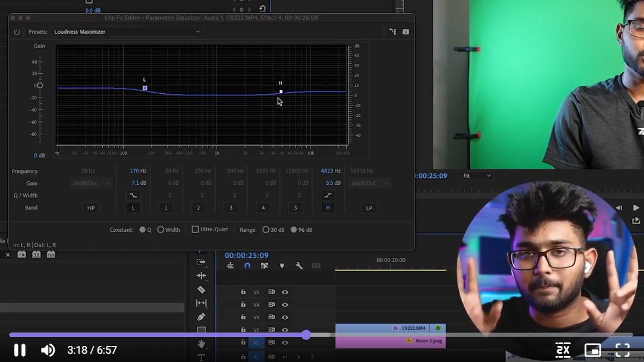Click the insert sequences as nests icon
This screenshot has width=644, height=362.
(x=230, y=266)
